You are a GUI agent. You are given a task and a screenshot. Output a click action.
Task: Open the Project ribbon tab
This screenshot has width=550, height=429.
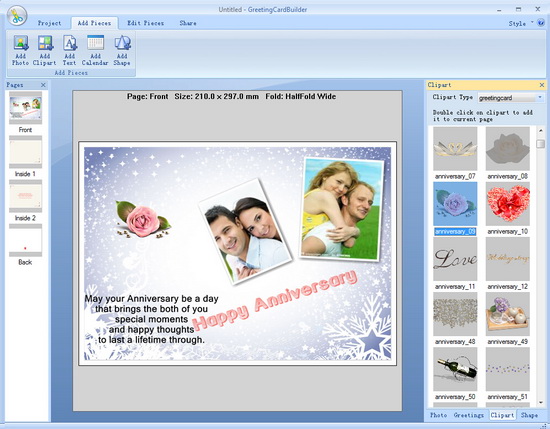[x=49, y=23]
